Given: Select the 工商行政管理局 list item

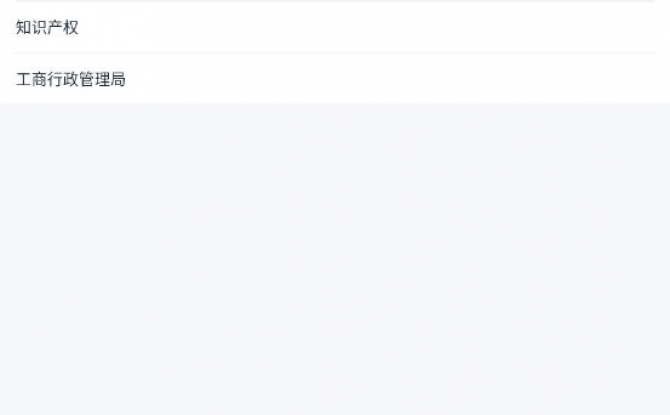Looking at the screenshot, I should pos(335,79).
